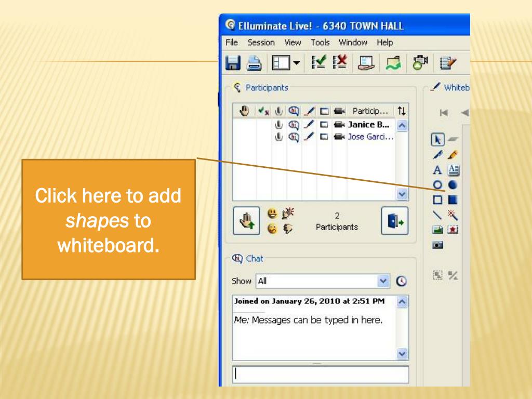Select the laser pointer tool
The image size is (532, 399).
[x=453, y=215]
